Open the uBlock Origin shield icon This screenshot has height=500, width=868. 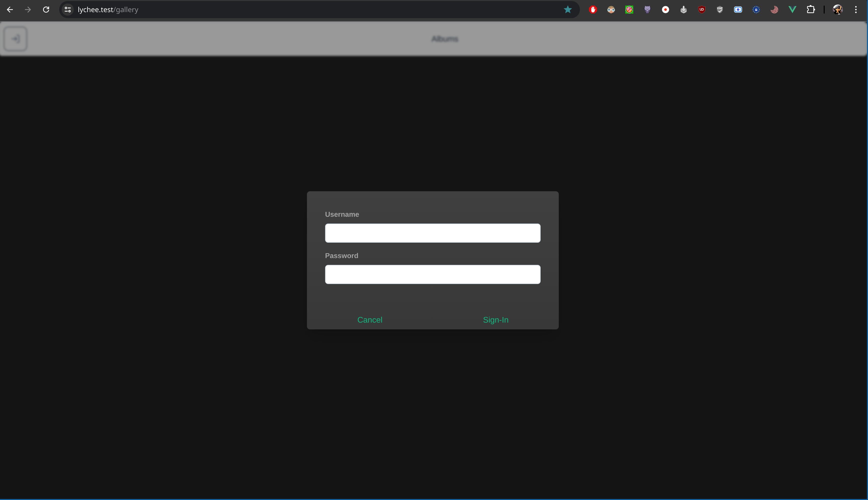tap(702, 10)
